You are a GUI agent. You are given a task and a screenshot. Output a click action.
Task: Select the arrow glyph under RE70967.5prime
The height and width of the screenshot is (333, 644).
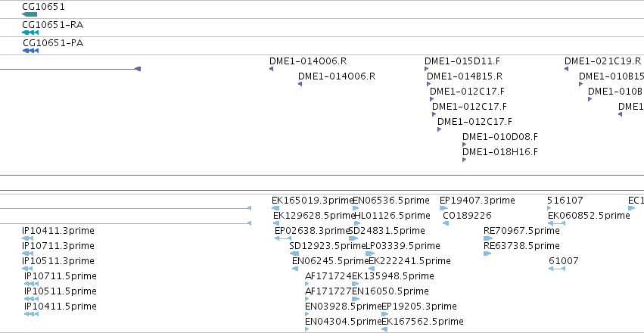[488, 238]
